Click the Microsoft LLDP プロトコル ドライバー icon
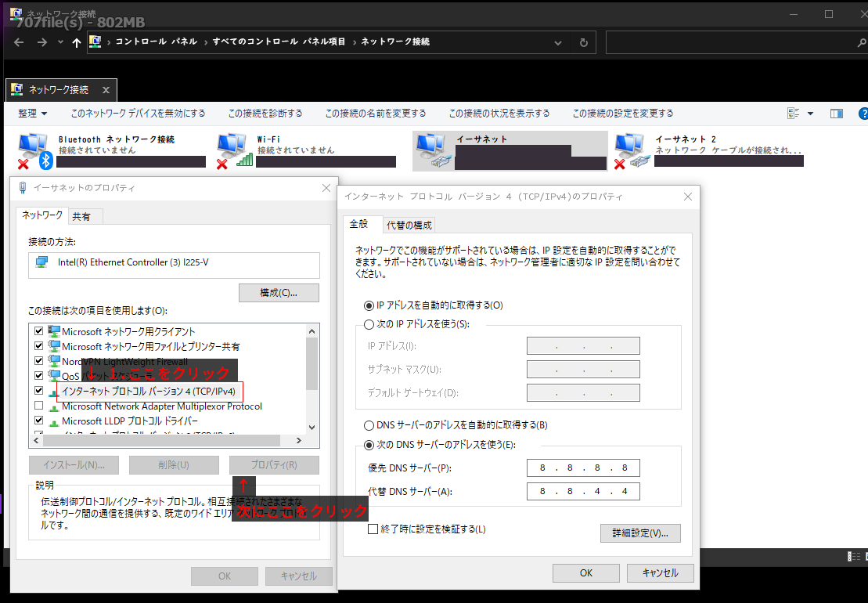Image resolution: width=868 pixels, height=603 pixels. coord(54,422)
